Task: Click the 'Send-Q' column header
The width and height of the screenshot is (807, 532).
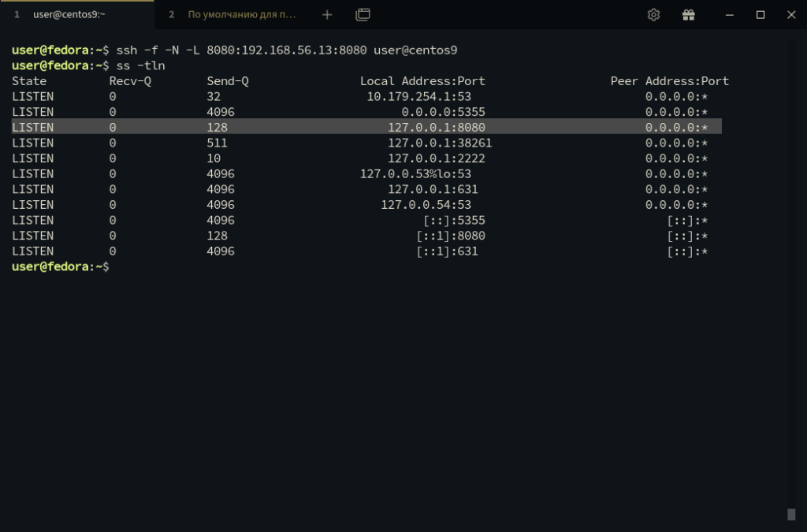Action: click(x=228, y=81)
